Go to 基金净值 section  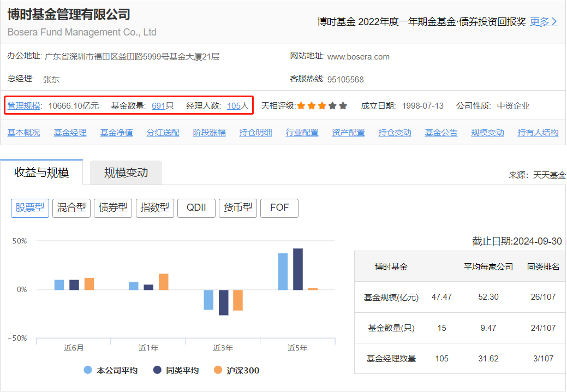click(x=116, y=133)
